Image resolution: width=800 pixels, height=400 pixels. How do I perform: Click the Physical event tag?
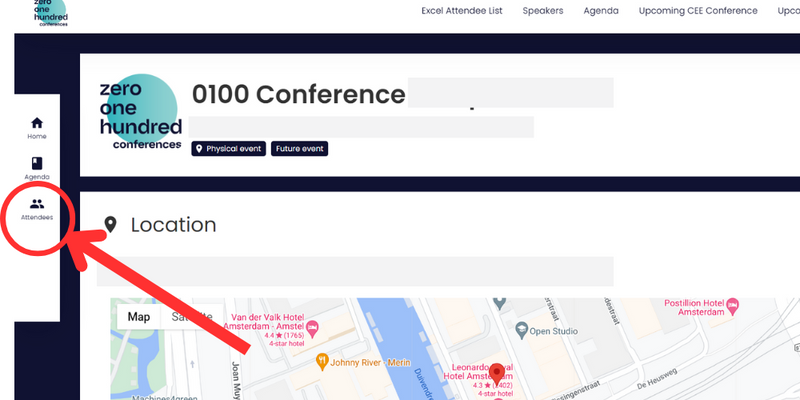(229, 149)
